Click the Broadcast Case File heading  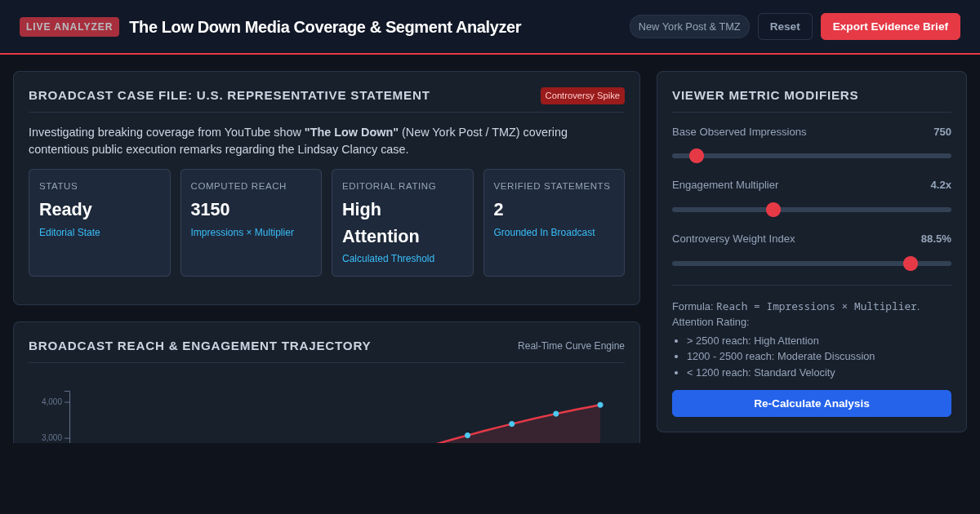point(229,95)
